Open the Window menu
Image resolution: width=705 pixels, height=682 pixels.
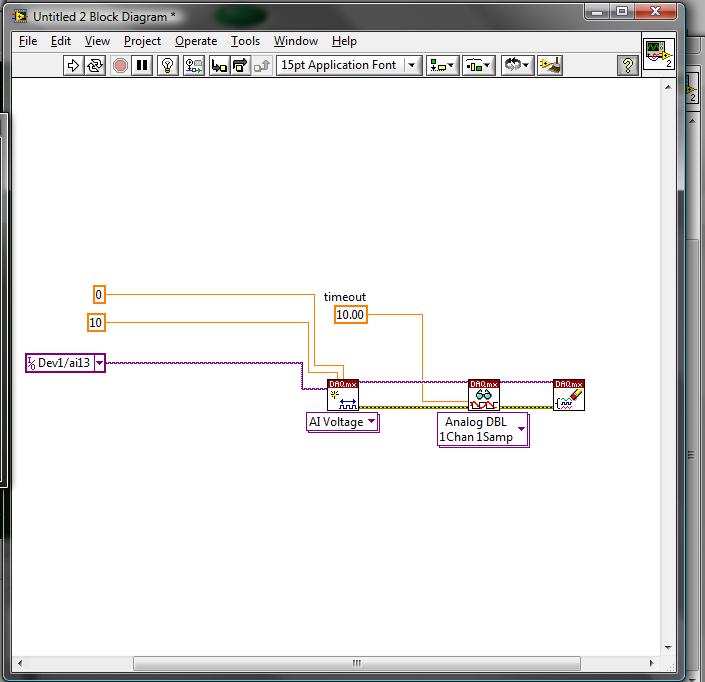click(296, 41)
